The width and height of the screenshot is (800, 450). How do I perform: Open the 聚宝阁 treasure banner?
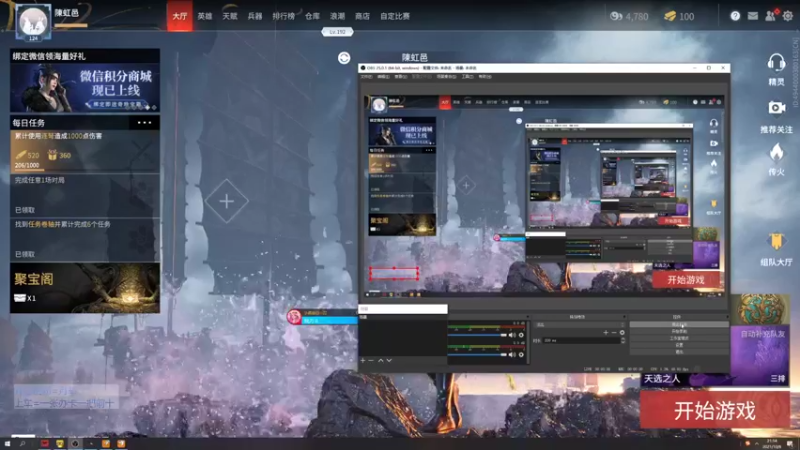(85, 288)
